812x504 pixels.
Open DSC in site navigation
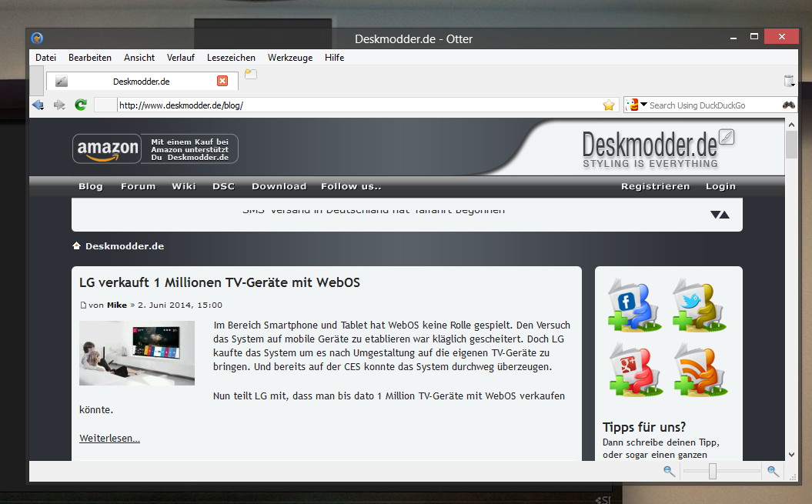pyautogui.click(x=224, y=186)
